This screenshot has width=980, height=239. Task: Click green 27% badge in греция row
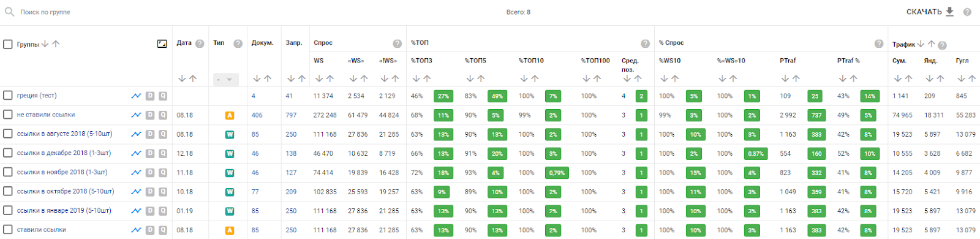tap(443, 96)
